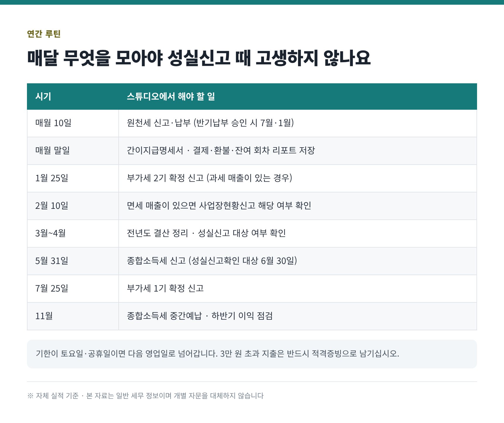Select the '7월 25일' cell
This screenshot has height=423, width=504.
[x=73, y=289]
